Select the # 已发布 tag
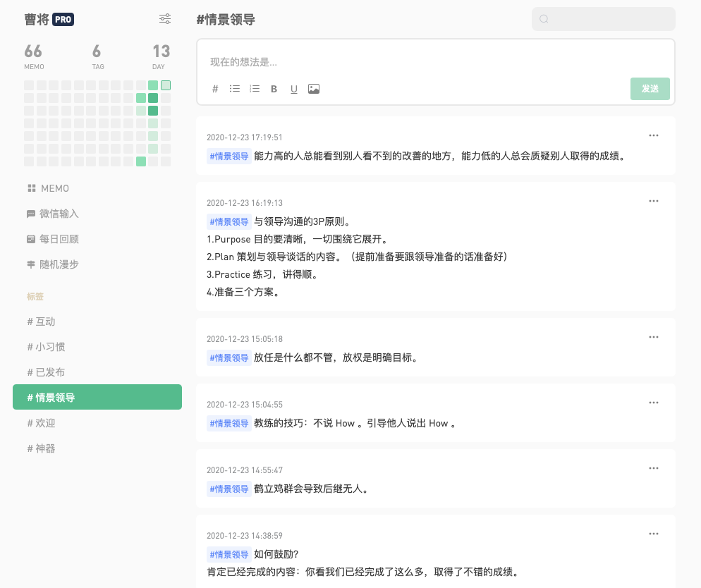The height and width of the screenshot is (588, 701). 46,372
